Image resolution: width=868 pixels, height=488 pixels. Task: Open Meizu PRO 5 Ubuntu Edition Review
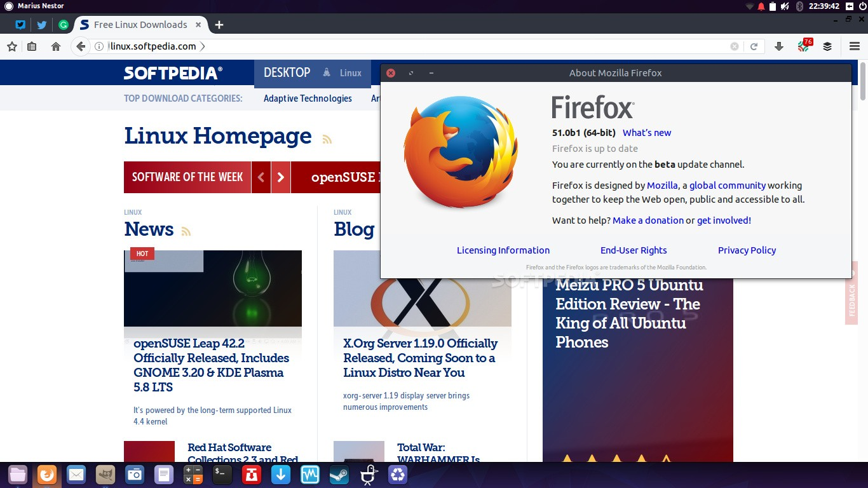[x=629, y=313]
